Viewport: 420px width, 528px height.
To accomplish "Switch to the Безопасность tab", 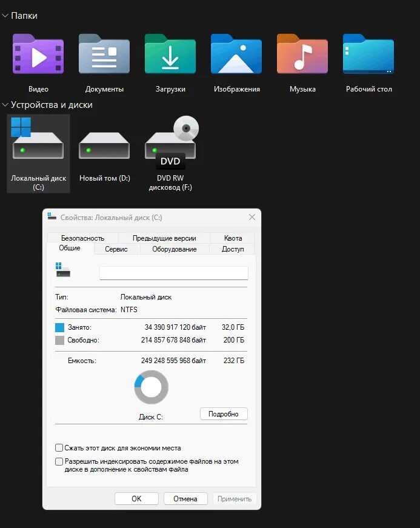I will coord(83,238).
